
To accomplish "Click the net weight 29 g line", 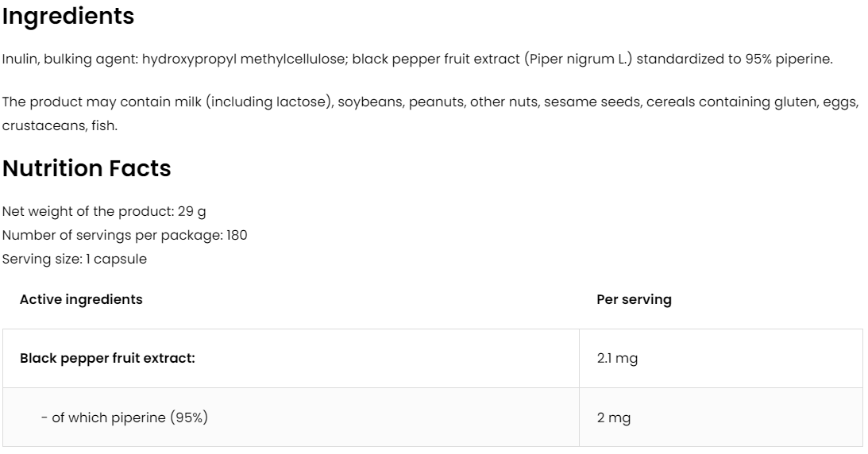I will pos(105,211).
